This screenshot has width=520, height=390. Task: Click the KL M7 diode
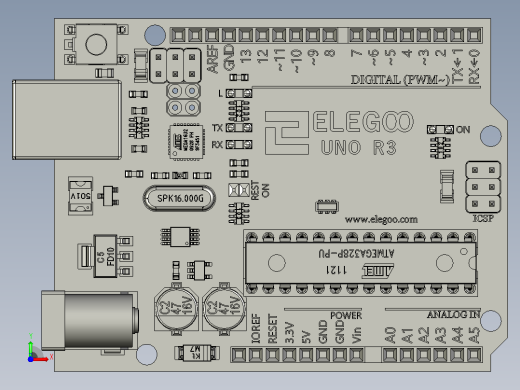click(x=197, y=353)
